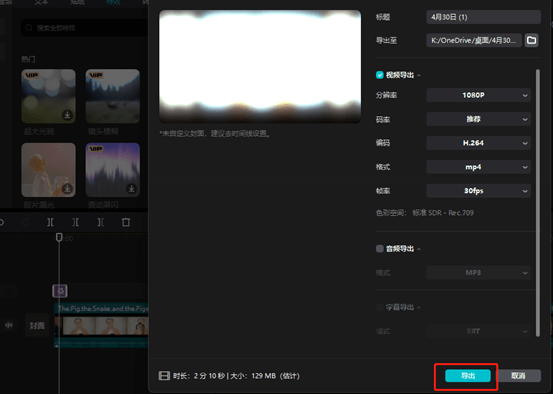Open the 码率 推荐 dropdown
The height and width of the screenshot is (394, 553).
click(x=478, y=119)
